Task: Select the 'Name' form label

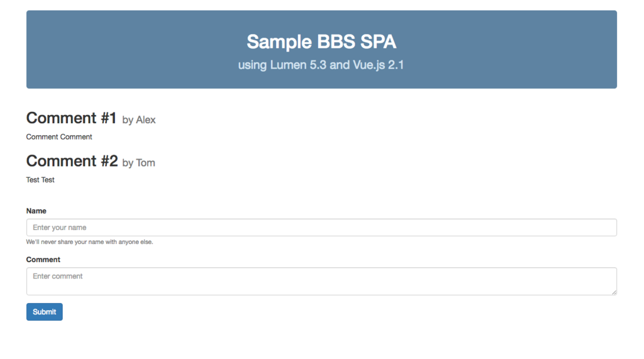Action: click(x=36, y=211)
